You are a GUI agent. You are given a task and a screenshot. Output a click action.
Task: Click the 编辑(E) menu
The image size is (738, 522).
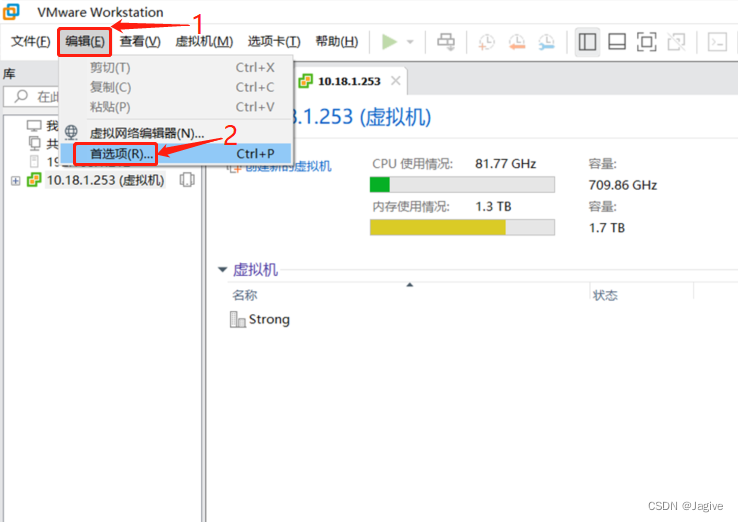coord(85,41)
